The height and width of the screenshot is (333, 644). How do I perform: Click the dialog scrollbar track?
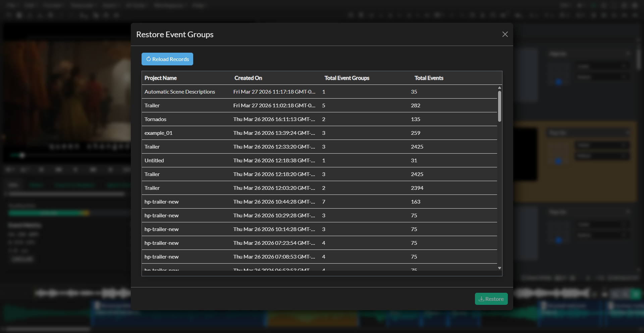click(499, 184)
